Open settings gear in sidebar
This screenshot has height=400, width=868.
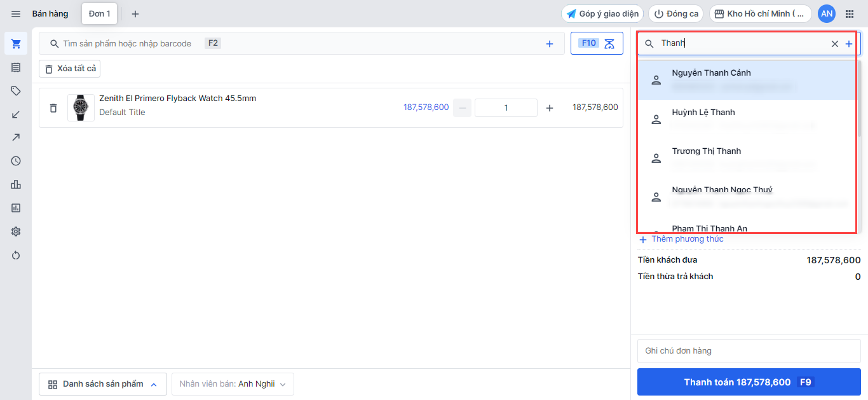click(16, 231)
